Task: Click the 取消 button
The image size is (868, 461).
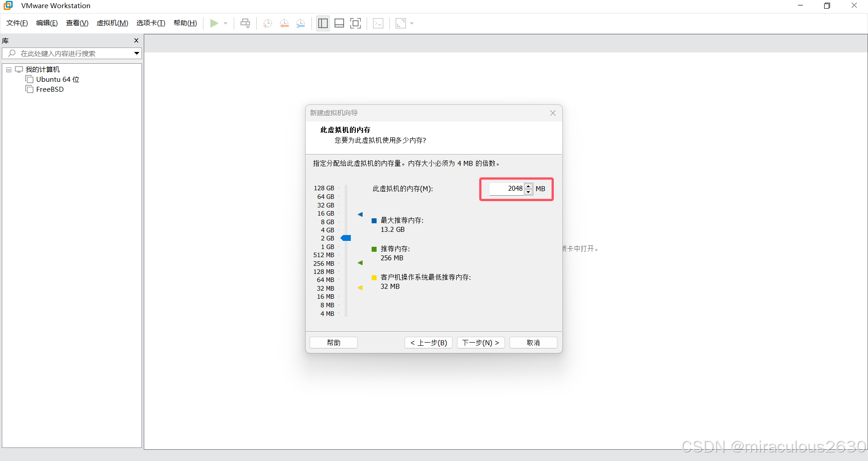Action: pyautogui.click(x=533, y=343)
